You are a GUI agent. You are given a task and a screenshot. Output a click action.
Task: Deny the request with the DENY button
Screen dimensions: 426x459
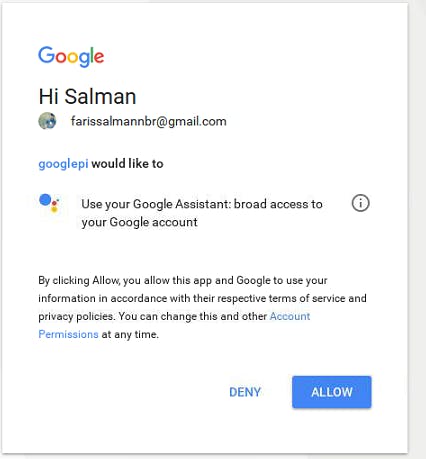click(x=245, y=392)
